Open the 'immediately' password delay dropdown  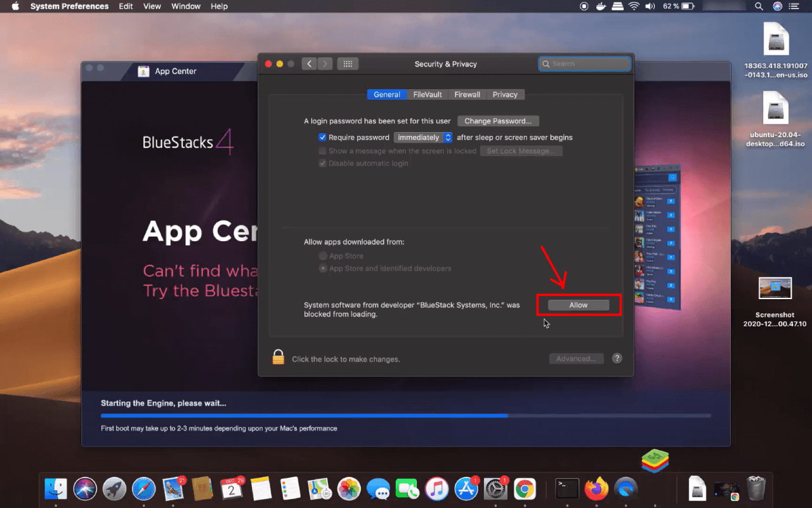coord(422,137)
